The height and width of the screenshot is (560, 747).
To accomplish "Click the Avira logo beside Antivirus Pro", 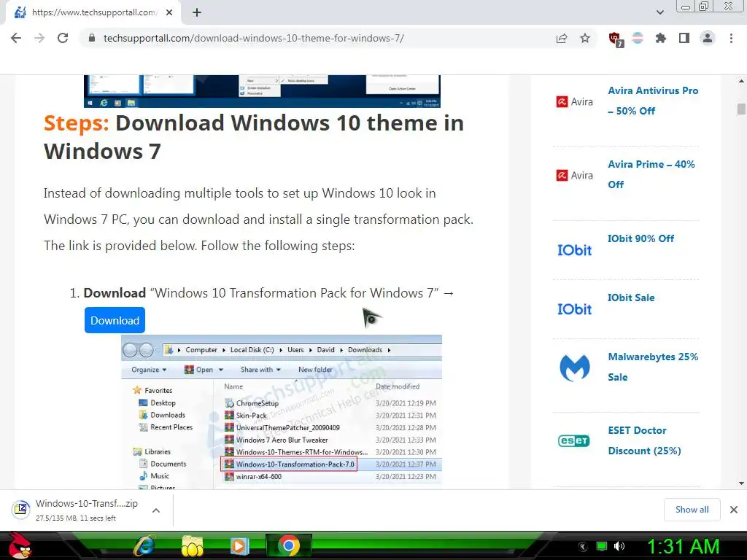I will [x=575, y=101].
